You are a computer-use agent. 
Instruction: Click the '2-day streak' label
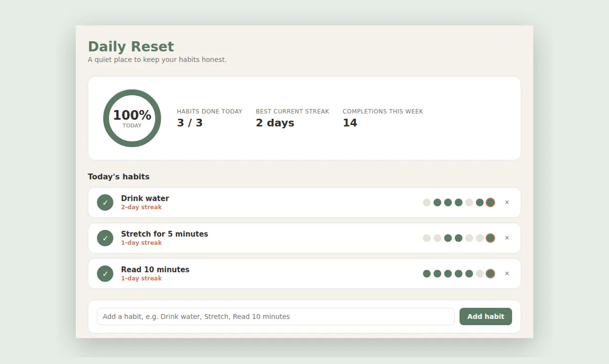pyautogui.click(x=141, y=207)
